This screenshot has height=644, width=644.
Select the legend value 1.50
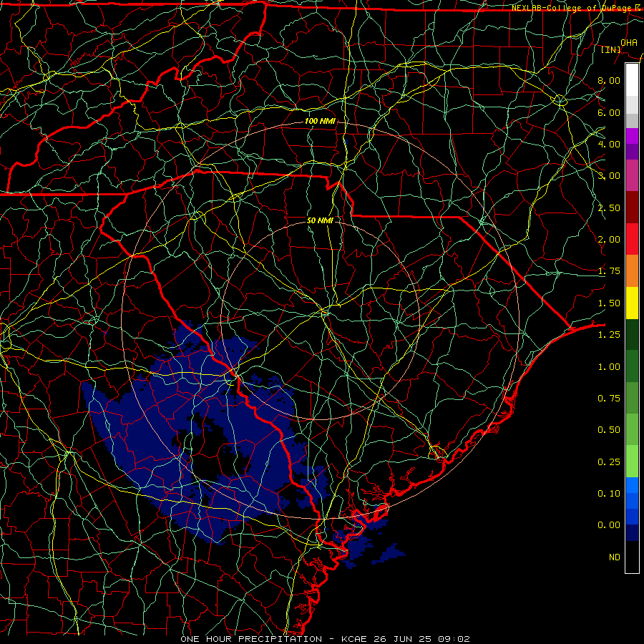[609, 303]
